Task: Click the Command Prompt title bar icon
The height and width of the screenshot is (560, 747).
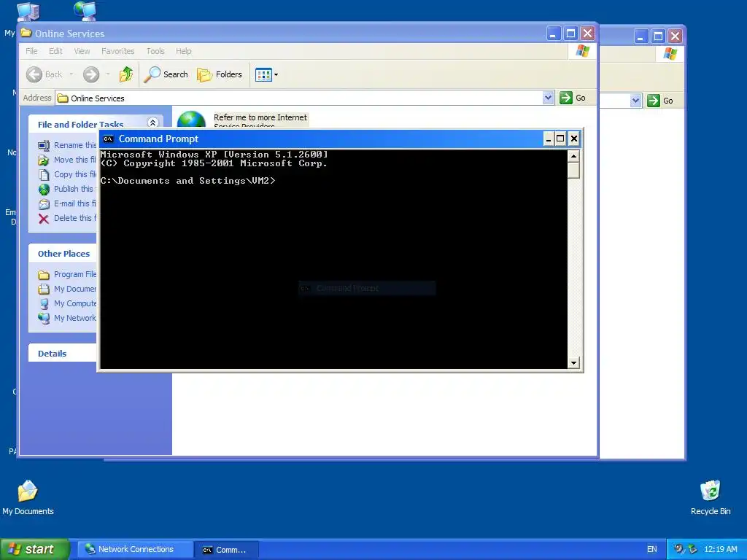Action: tap(108, 139)
